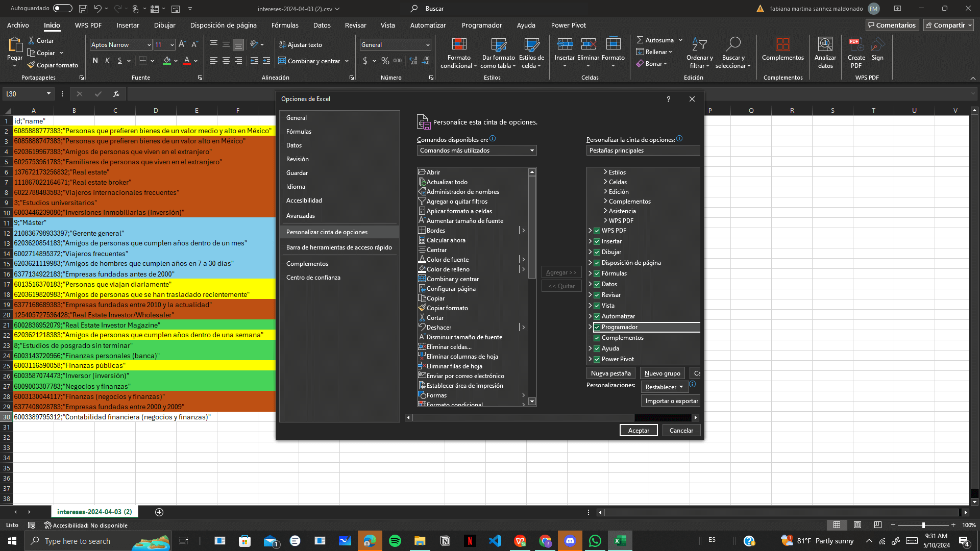Open Analizar datos tool
Viewport: 980px width, 551px height.
coord(825,45)
